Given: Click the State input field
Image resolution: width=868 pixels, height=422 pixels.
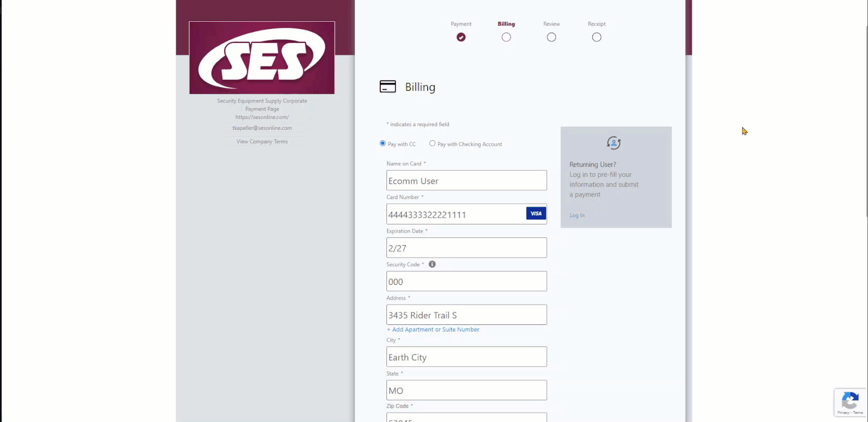Looking at the screenshot, I should click(467, 390).
